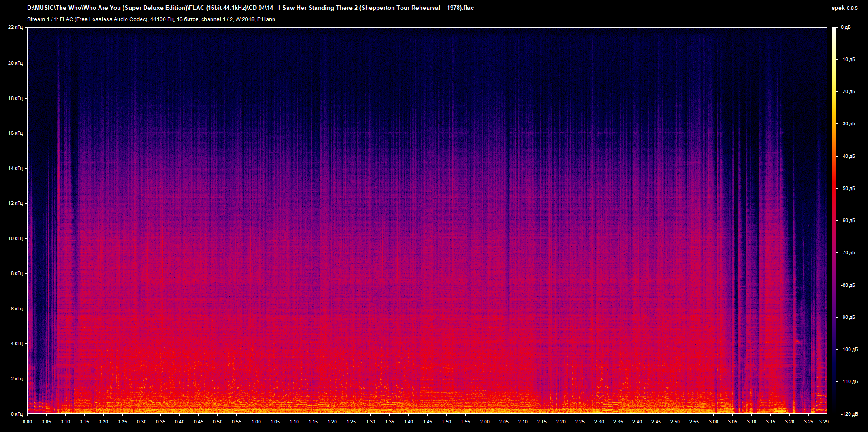Select the -50 дБ scale label
Viewport: 868px width, 432px height.
tap(848, 189)
